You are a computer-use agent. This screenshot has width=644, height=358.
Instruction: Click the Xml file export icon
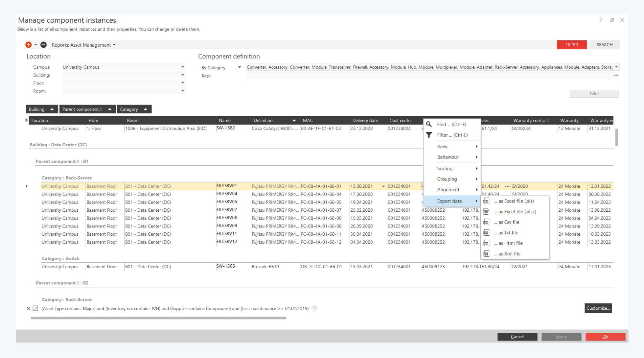click(486, 254)
